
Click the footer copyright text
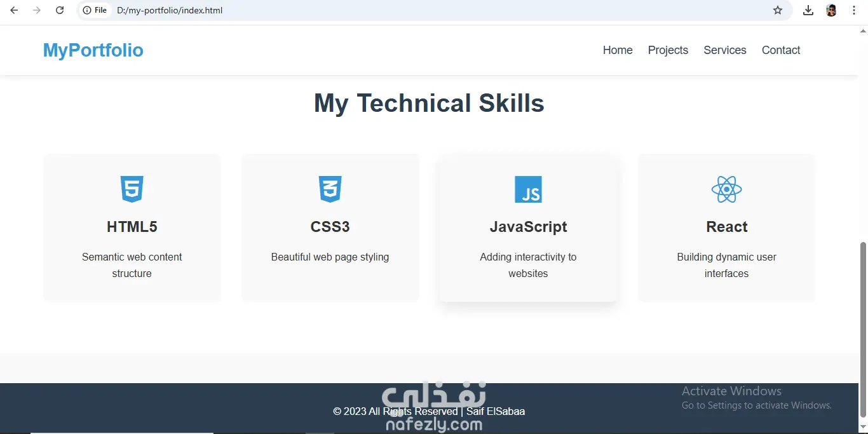429,411
